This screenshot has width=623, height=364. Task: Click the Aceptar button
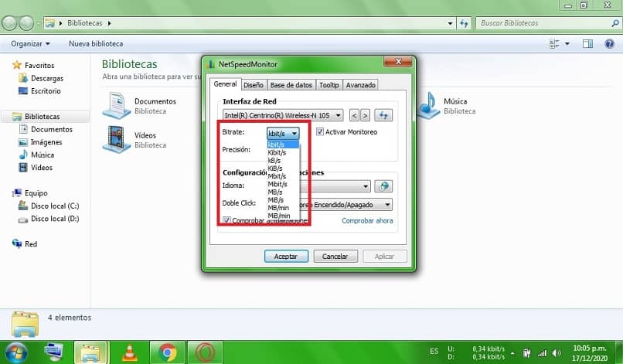click(x=286, y=257)
